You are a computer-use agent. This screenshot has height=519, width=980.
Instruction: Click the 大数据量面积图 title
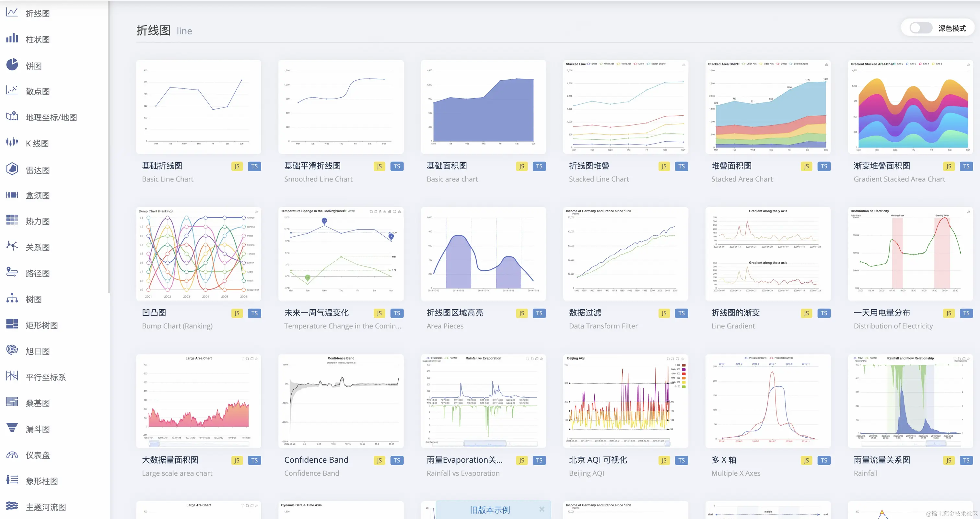[x=170, y=460]
